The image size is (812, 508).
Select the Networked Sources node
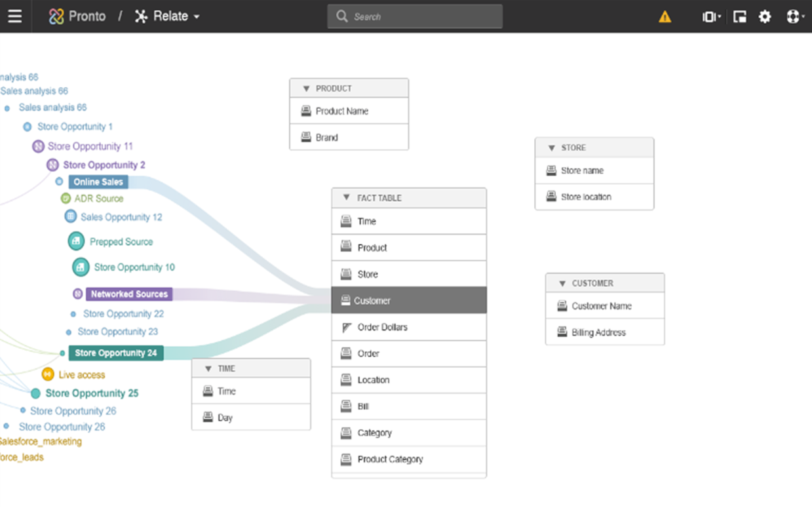tap(129, 294)
